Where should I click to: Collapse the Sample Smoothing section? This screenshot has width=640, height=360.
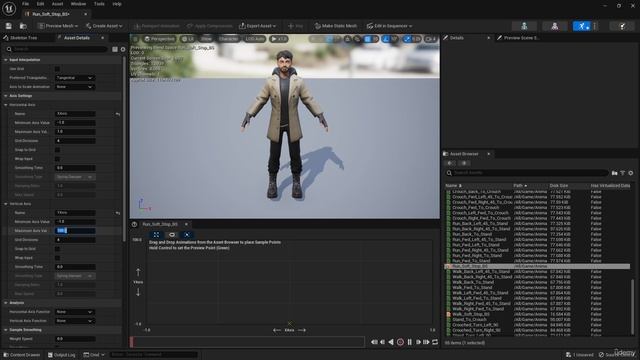[x=6, y=330]
